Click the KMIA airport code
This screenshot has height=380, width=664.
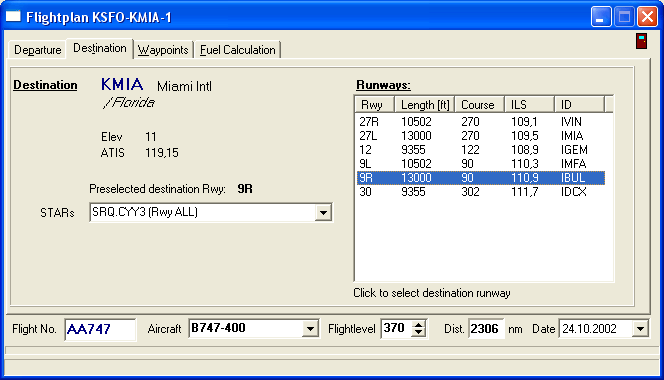(122, 85)
